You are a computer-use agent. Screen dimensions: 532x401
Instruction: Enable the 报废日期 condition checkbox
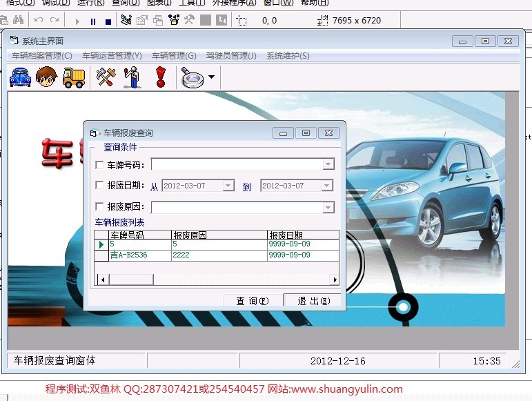99,185
